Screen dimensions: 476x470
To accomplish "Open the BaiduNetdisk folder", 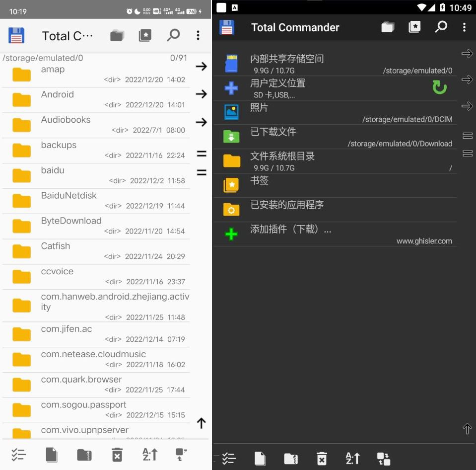I will 96,201.
